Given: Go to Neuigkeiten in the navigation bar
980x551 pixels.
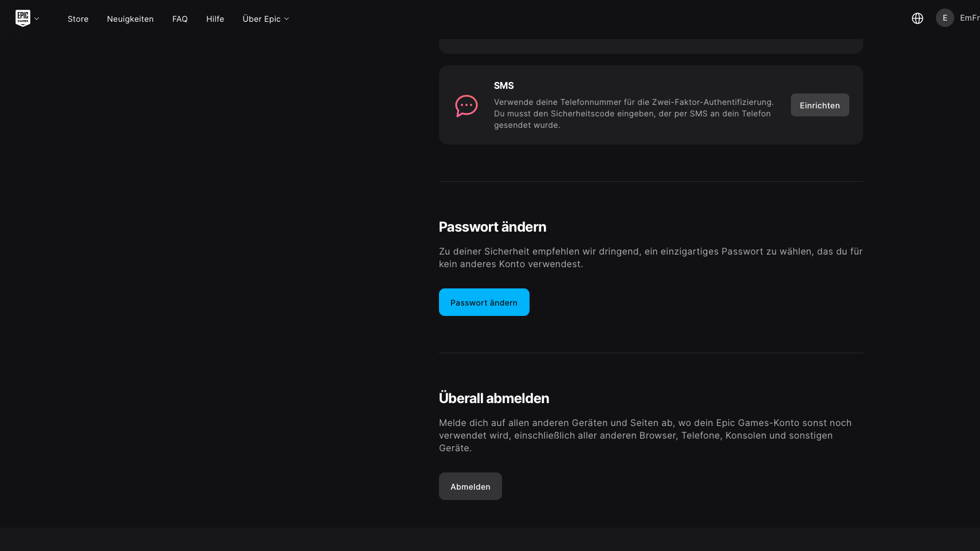Looking at the screenshot, I should (130, 19).
